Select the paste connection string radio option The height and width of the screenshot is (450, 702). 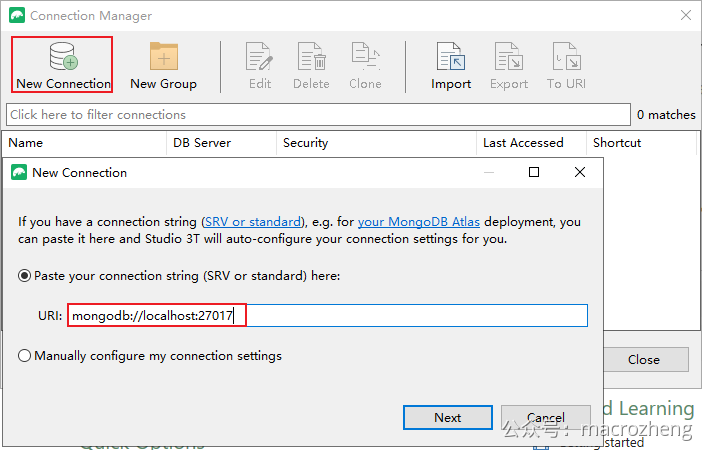[x=24, y=275]
